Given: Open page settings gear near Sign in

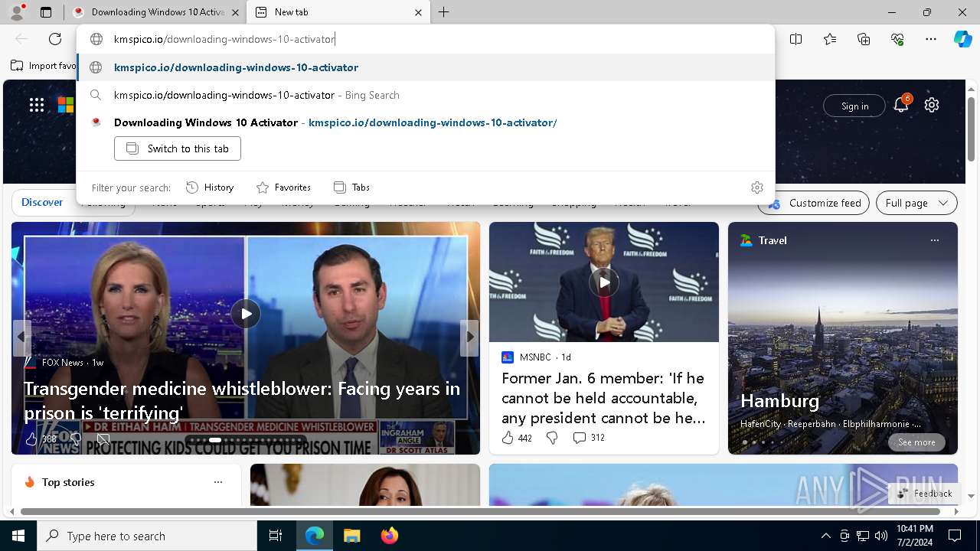Looking at the screenshot, I should point(932,105).
